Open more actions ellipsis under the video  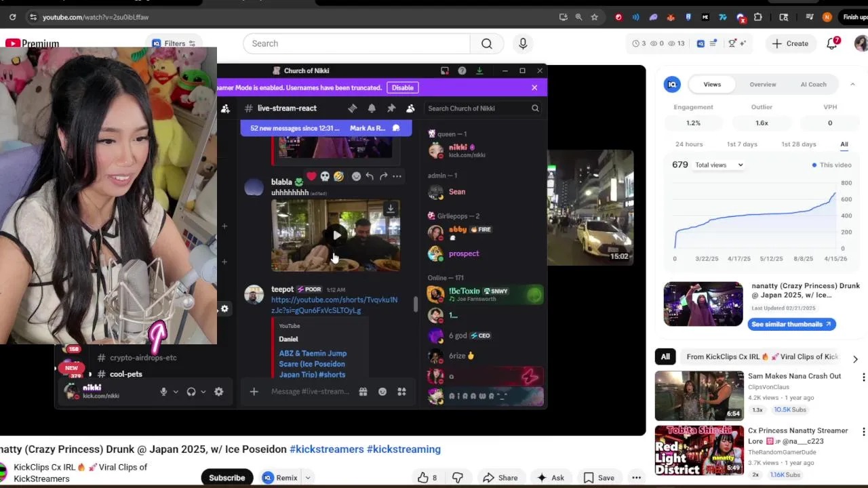[x=636, y=478]
